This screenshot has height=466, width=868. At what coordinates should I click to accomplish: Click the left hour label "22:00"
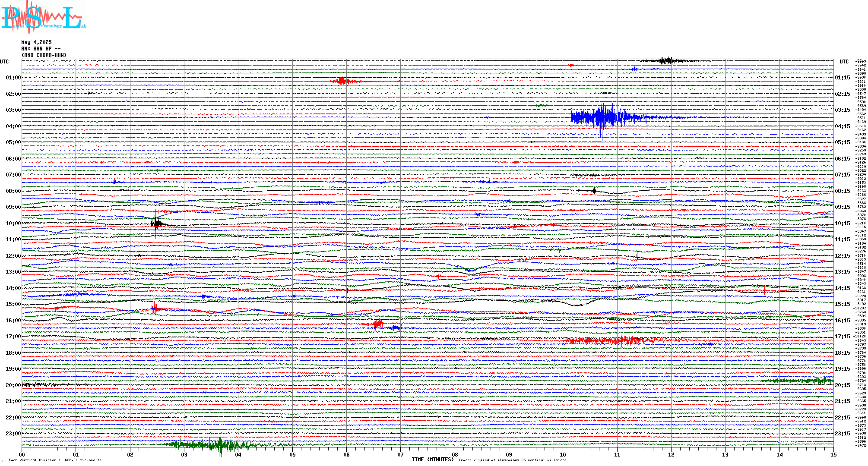click(x=13, y=418)
